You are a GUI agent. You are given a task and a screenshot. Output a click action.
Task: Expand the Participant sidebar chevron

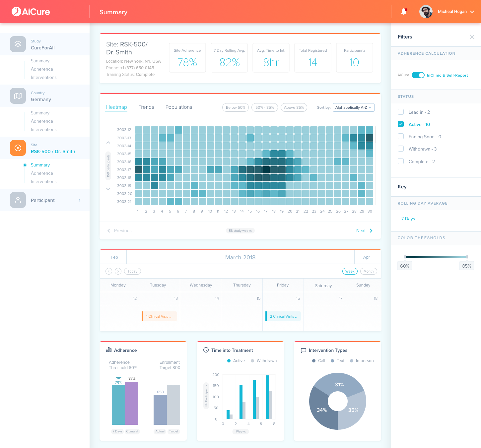(80, 200)
